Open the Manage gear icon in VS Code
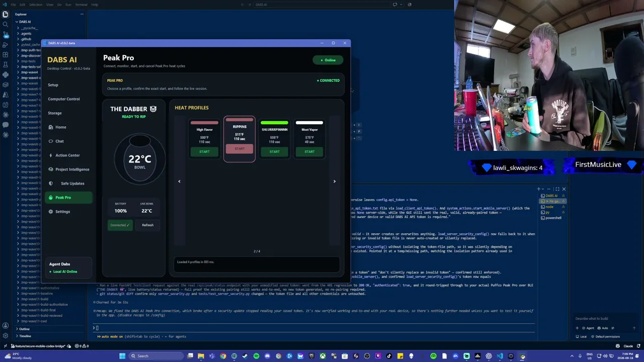The width and height of the screenshot is (644, 362). click(x=6, y=335)
